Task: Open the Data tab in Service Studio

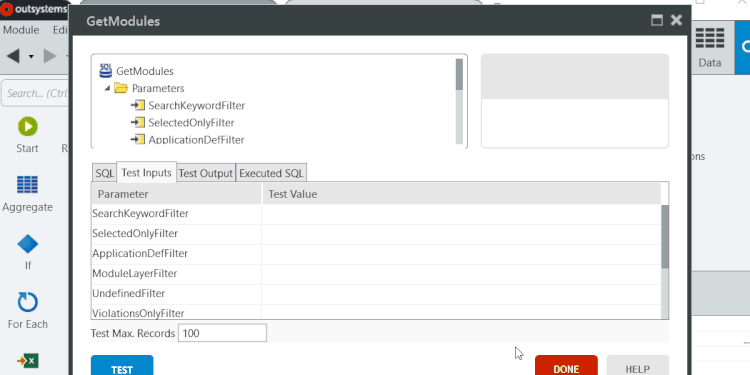Action: (x=710, y=48)
